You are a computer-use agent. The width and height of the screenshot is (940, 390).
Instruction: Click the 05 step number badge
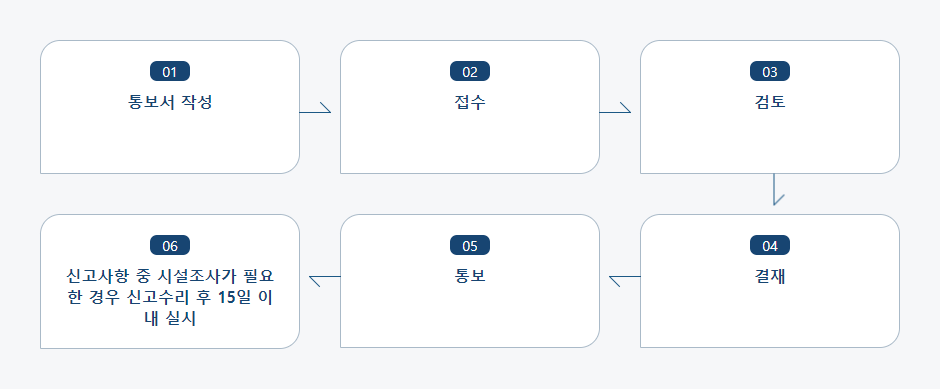click(470, 246)
